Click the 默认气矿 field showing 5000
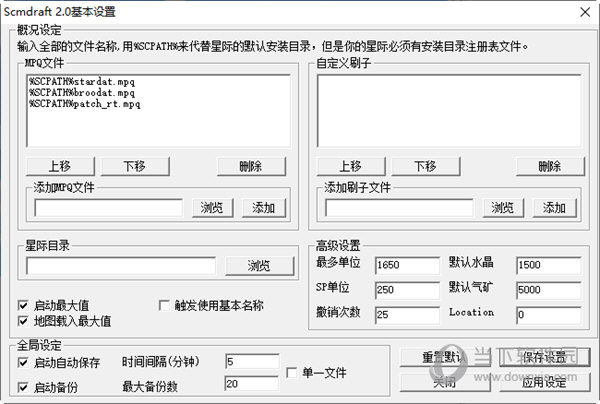 click(548, 290)
